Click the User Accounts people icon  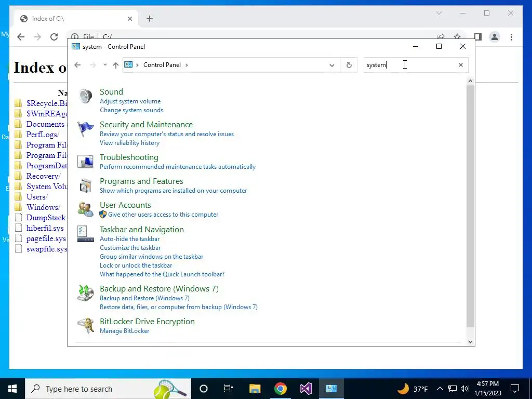86,209
